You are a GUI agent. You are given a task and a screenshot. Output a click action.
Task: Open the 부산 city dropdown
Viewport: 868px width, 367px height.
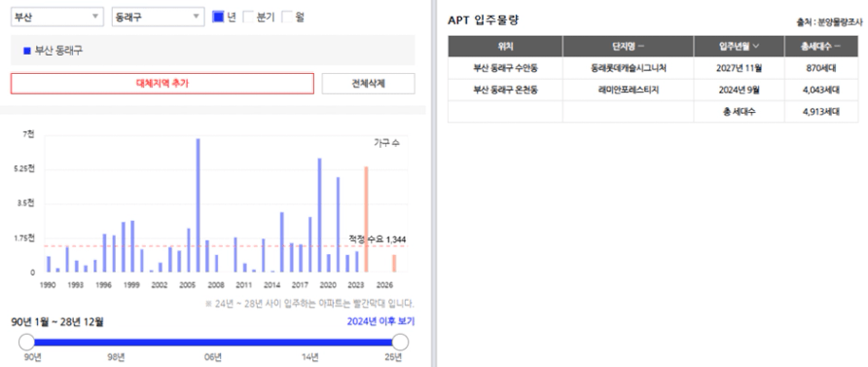click(57, 17)
